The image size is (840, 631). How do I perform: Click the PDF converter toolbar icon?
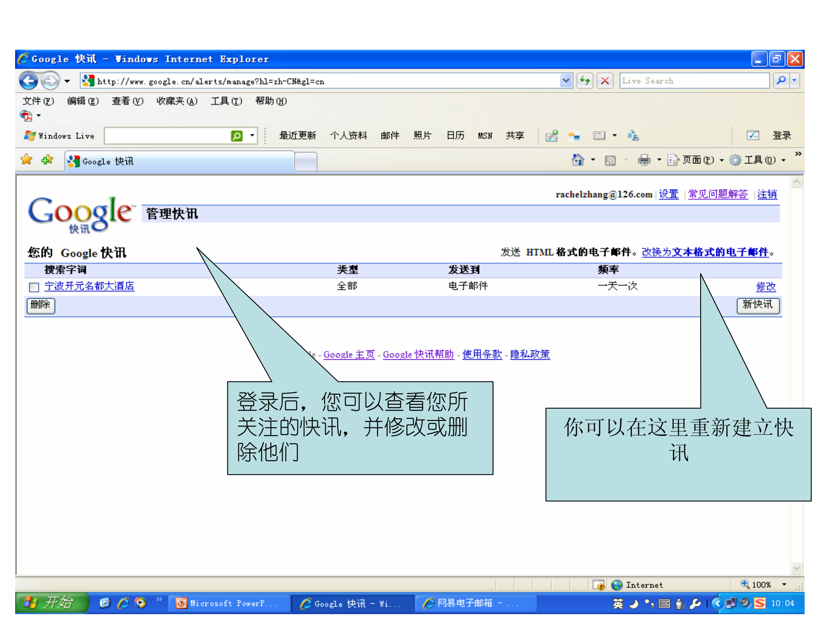[x=27, y=115]
